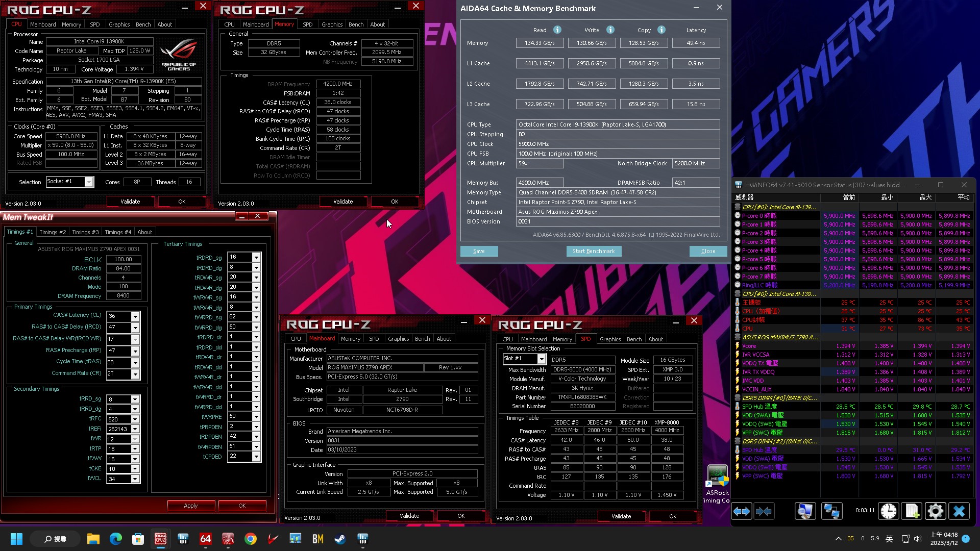Screen dimensions: 980x551
Task: Click ROG CPU-Z taskbar icon
Action: (160, 539)
